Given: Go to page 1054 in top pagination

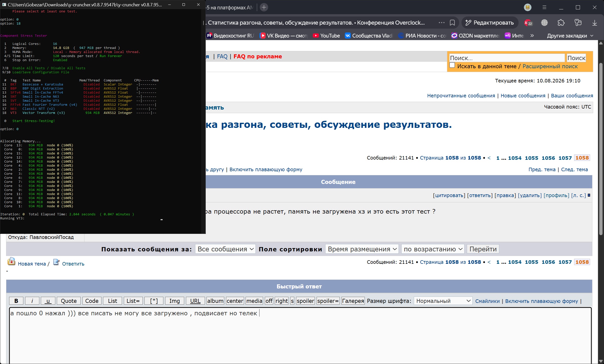Looking at the screenshot, I should (x=515, y=158).
